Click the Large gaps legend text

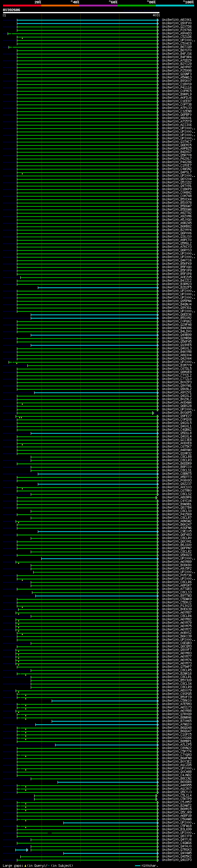pyautogui.click(x=38, y=865)
